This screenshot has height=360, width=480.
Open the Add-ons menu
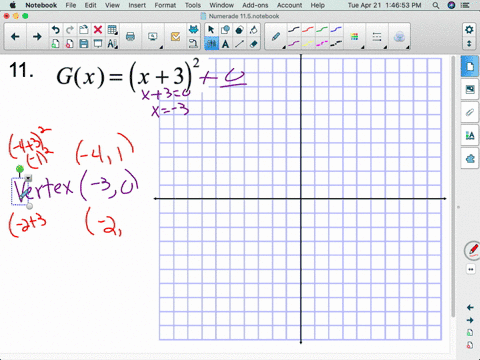tap(255, 5)
